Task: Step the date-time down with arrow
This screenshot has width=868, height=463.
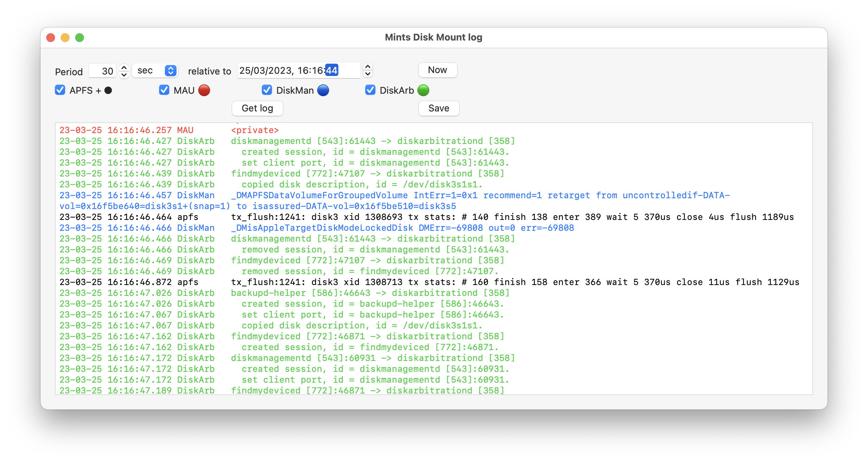Action: click(368, 74)
